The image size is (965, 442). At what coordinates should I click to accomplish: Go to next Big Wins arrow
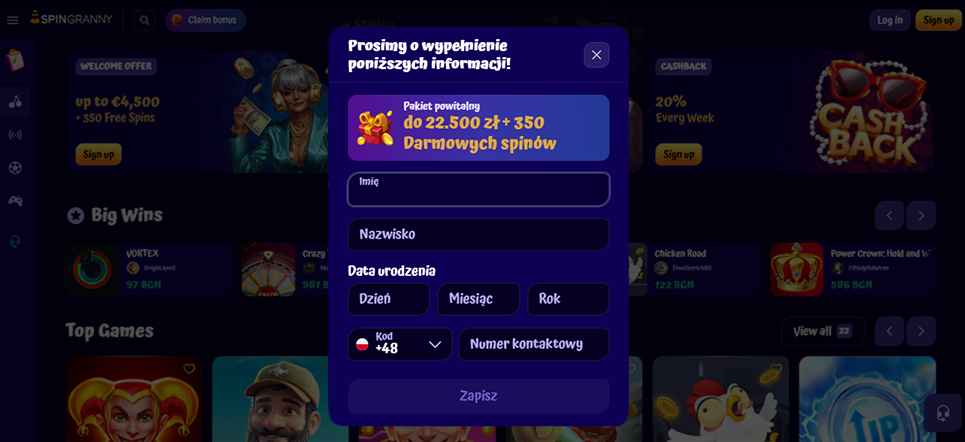click(921, 215)
